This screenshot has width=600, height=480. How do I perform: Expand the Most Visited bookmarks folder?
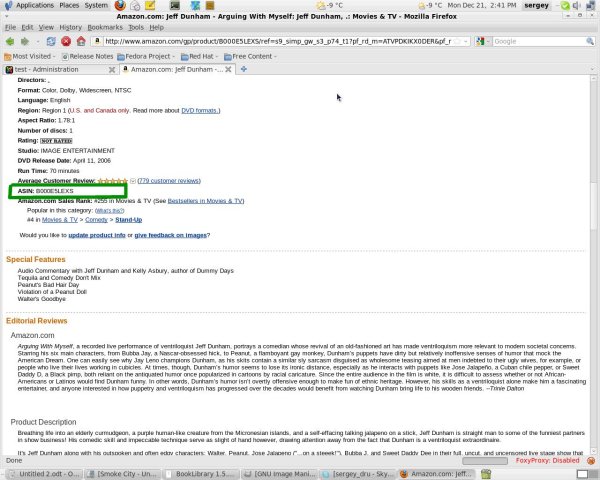(30, 56)
